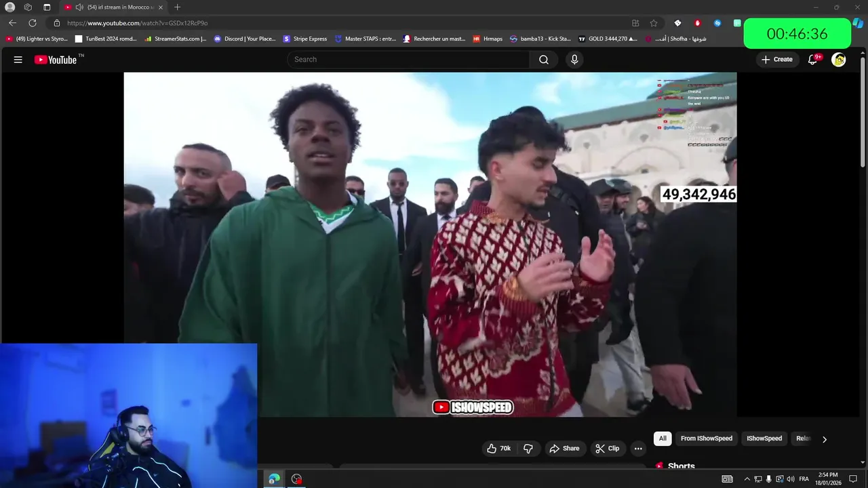Select the IShowSpeed filter chip
The width and height of the screenshot is (868, 488).
click(x=764, y=439)
